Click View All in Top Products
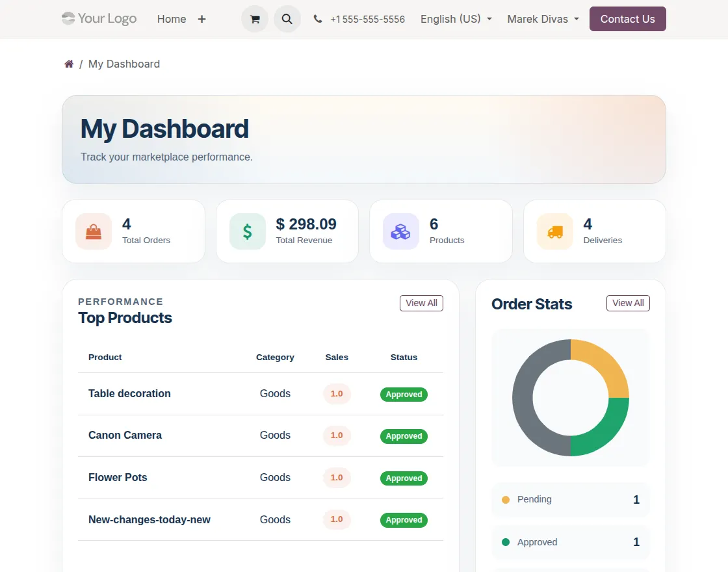Viewport: 728px width, 572px height. tap(421, 303)
